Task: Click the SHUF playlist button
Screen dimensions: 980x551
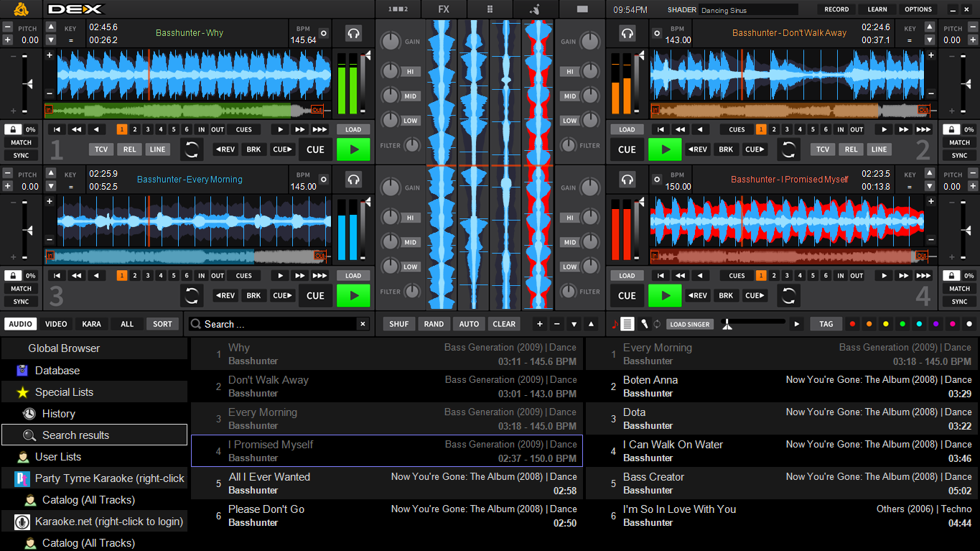Action: click(399, 324)
